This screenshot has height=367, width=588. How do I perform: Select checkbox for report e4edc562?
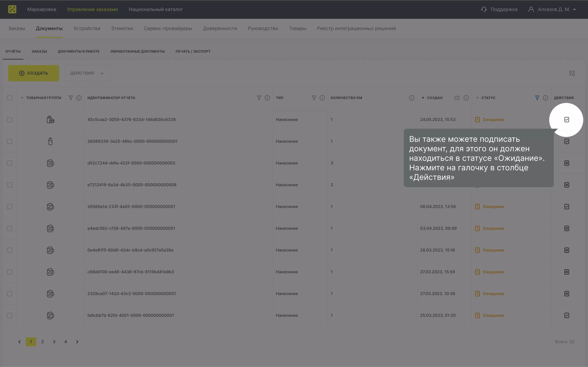tap(10, 228)
